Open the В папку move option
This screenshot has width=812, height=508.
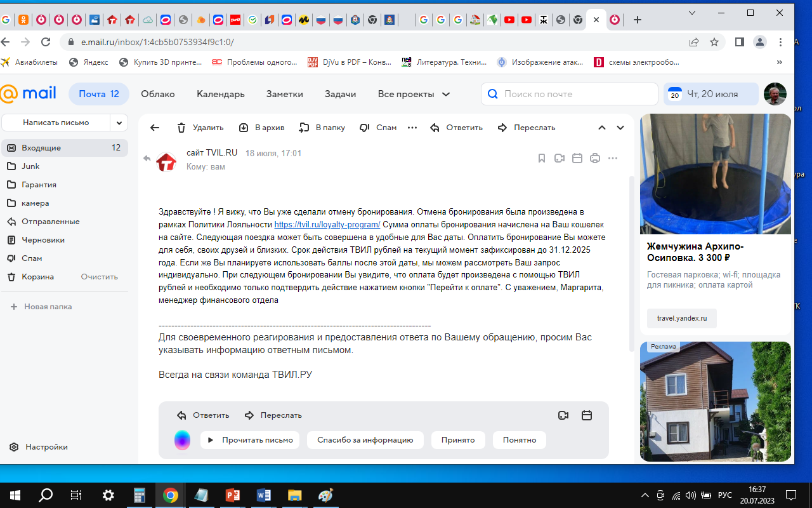pos(322,128)
